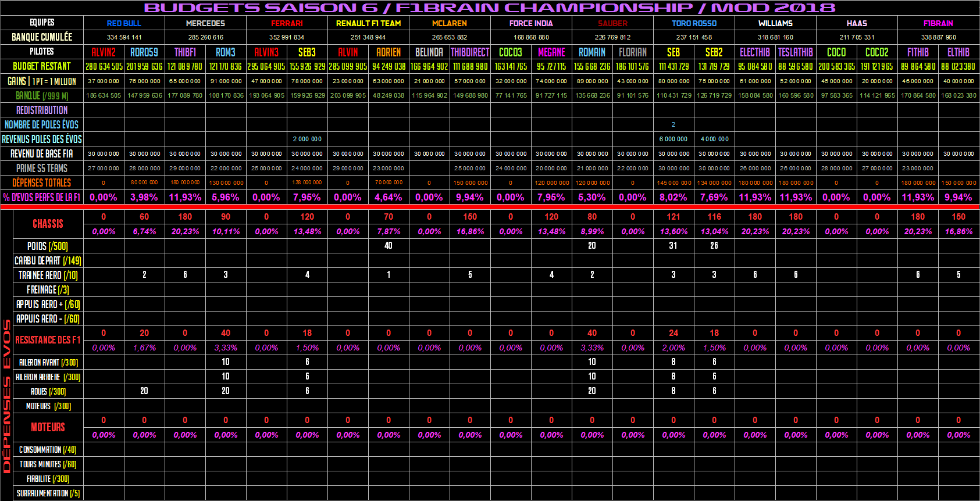Select the FERRARI team header cell
The width and height of the screenshot is (980, 501).
(287, 23)
